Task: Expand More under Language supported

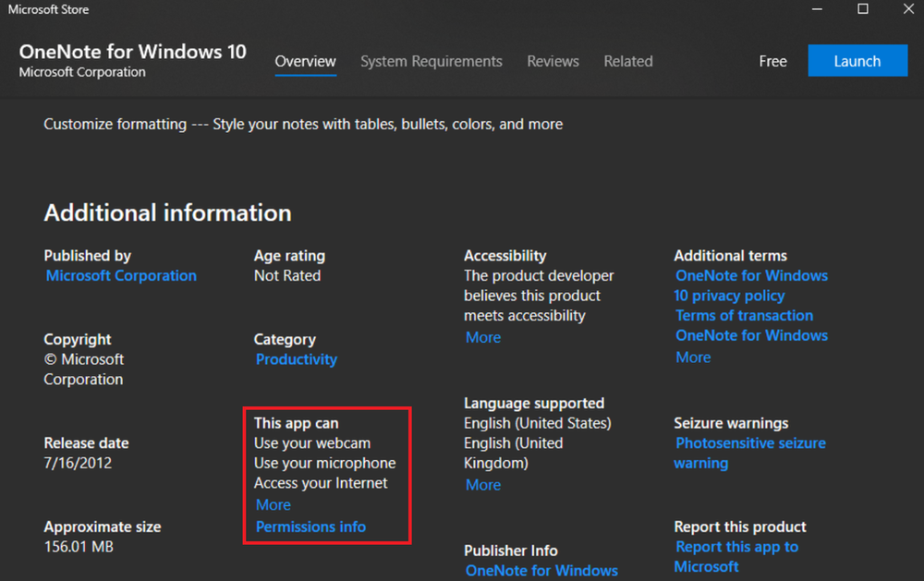Action: [483, 485]
